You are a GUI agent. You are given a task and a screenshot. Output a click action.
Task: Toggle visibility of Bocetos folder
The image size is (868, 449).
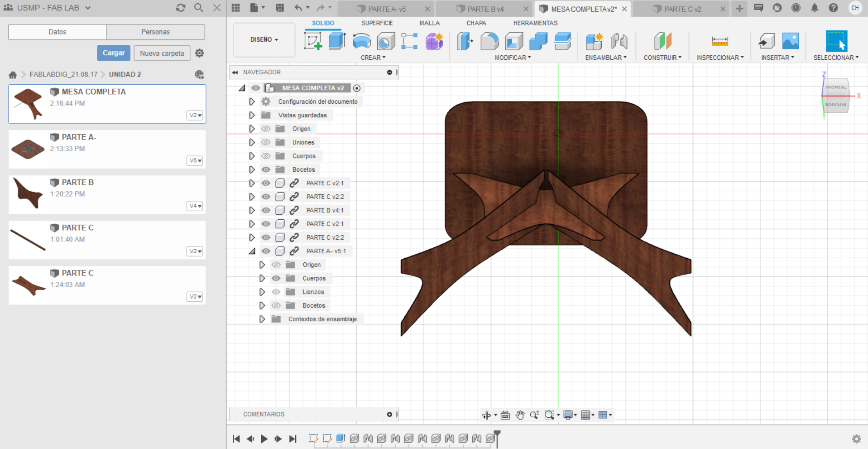click(266, 169)
